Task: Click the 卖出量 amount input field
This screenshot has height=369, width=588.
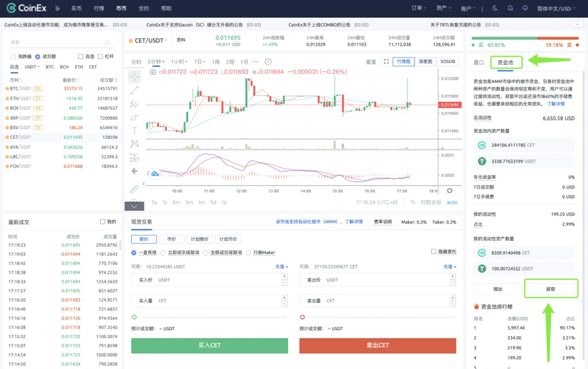Action: [377, 301]
